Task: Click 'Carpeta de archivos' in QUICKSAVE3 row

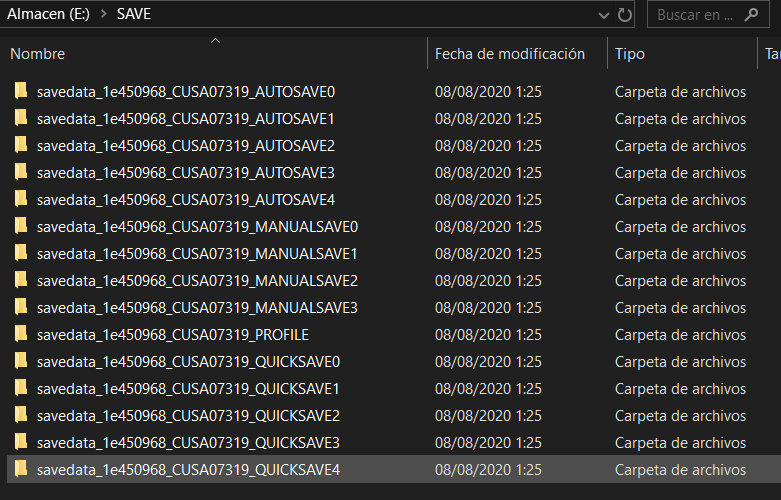Action: coord(680,442)
